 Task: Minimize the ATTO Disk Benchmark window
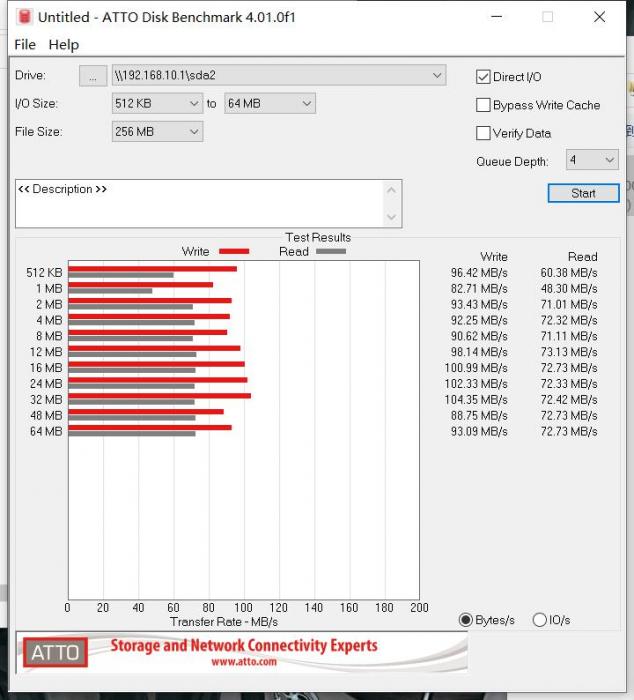click(496, 17)
